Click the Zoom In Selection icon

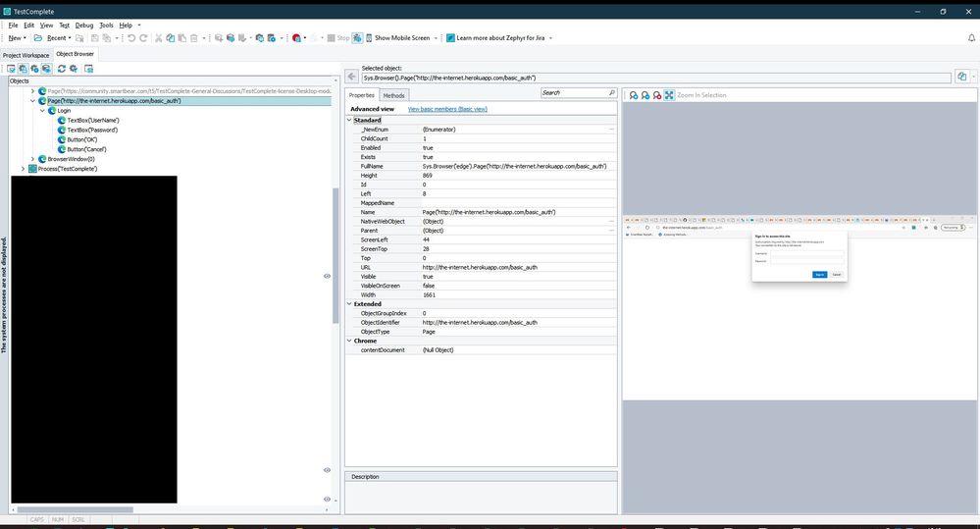[669, 95]
